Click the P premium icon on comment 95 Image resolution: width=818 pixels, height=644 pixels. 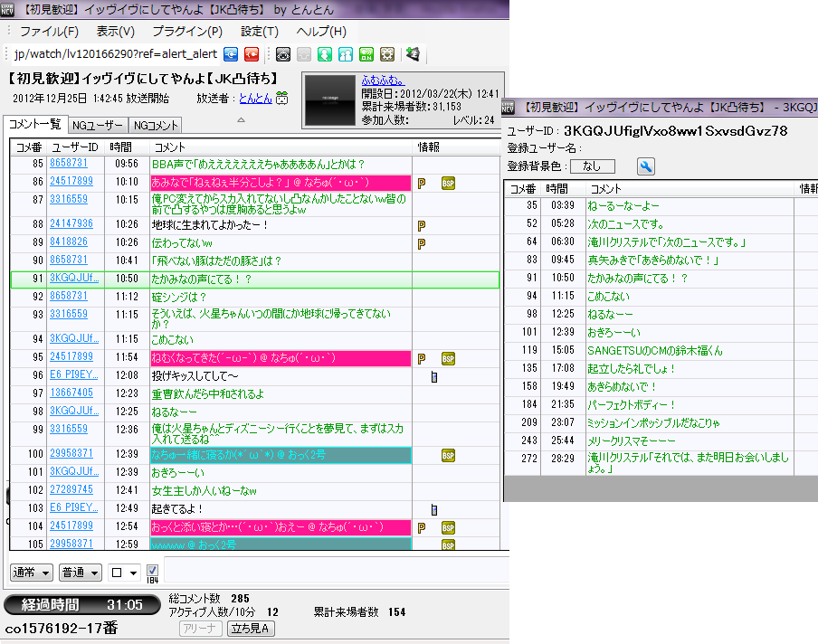422,359
